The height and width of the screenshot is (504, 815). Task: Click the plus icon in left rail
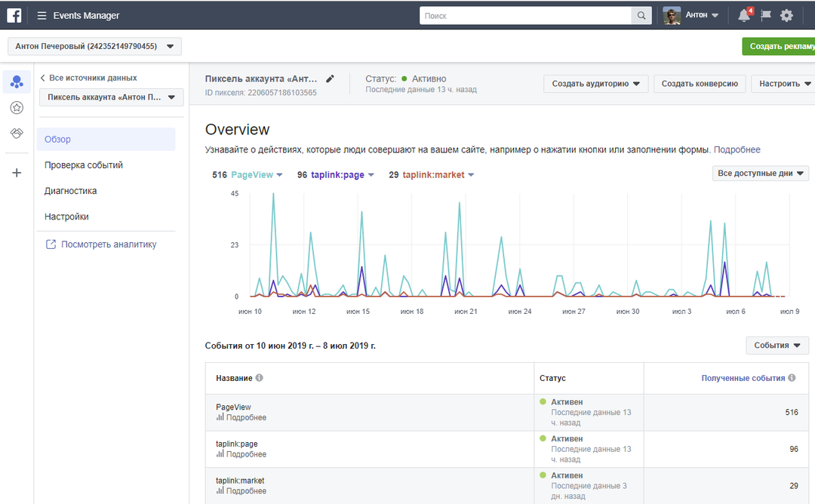[17, 173]
